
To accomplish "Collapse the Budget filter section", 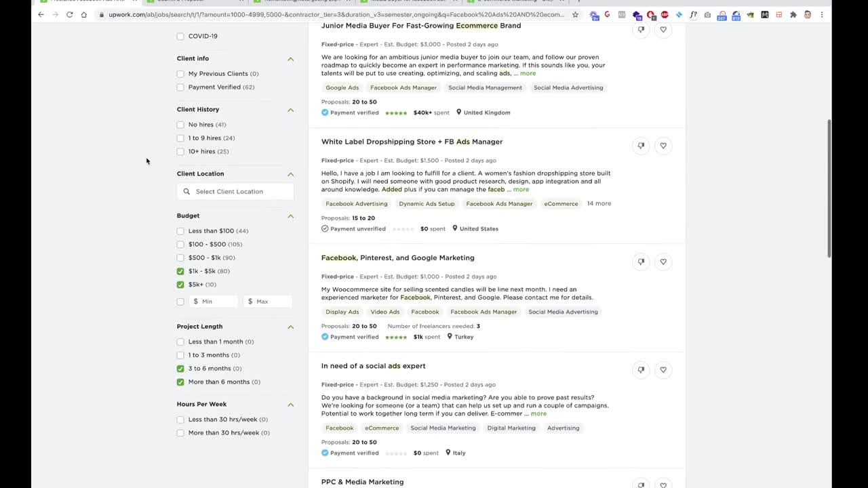I will (x=290, y=216).
